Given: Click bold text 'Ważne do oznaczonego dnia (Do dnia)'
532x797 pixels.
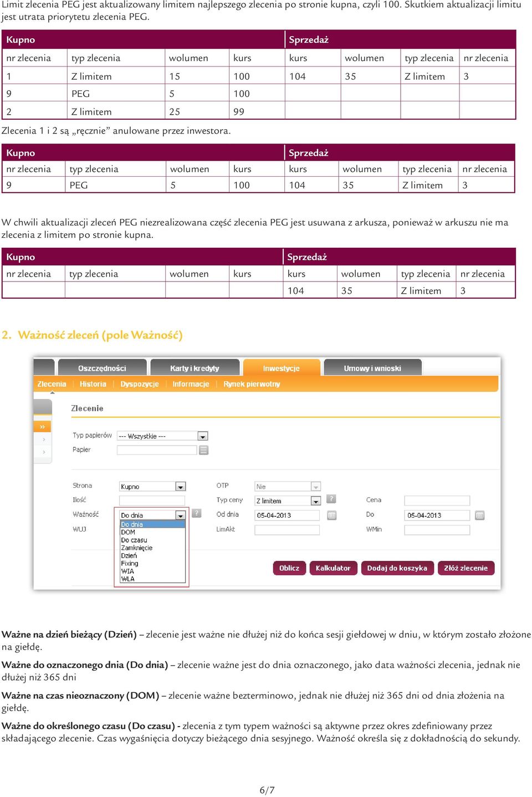Looking at the screenshot, I should (x=85, y=665).
